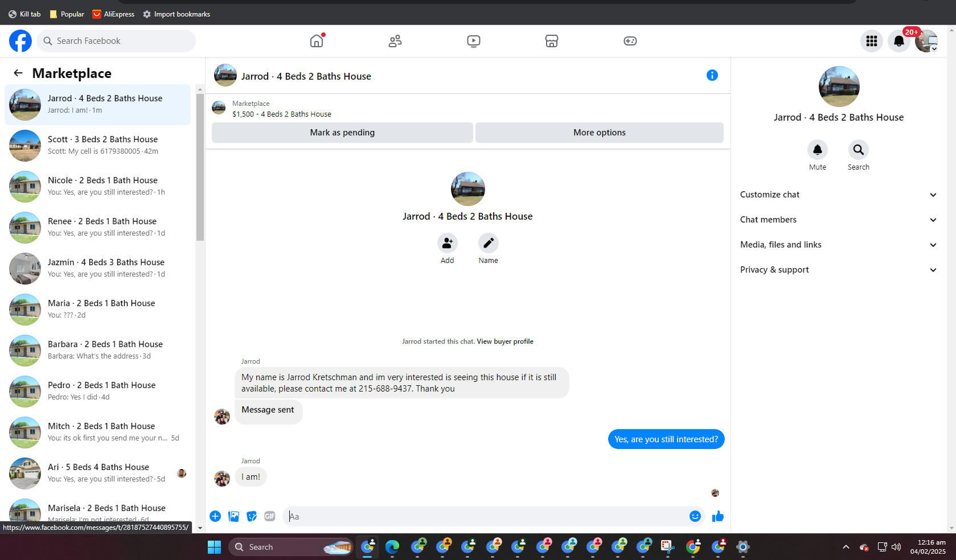
Task: Open the emoji picker
Action: (695, 516)
